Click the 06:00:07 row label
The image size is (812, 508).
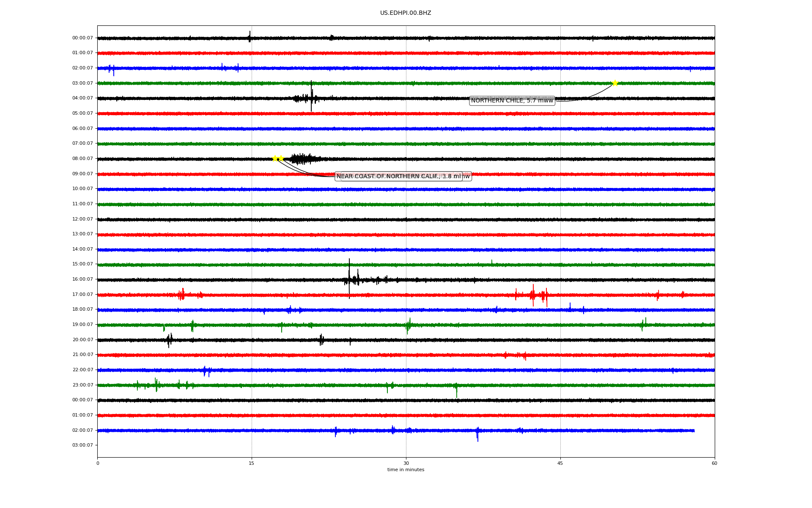82,129
